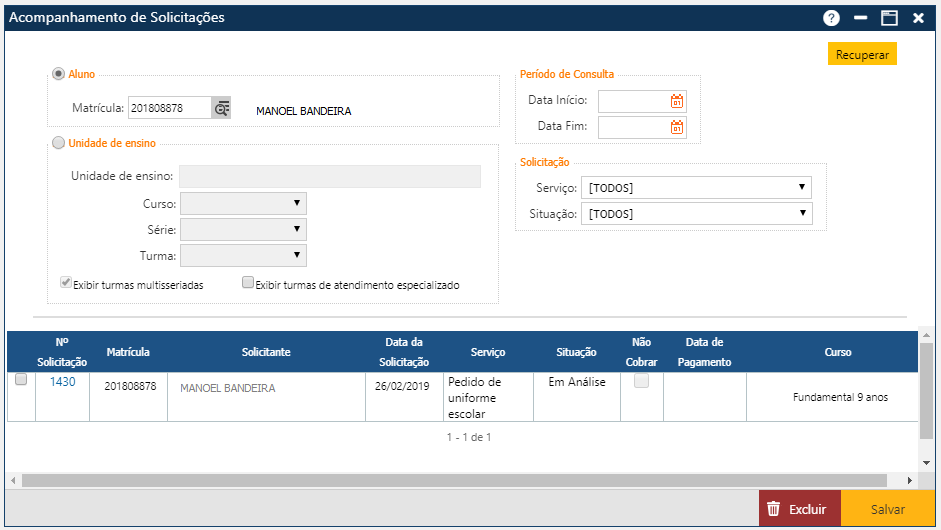Click the Recuperar button
The height and width of the screenshot is (530, 941).
click(x=862, y=54)
